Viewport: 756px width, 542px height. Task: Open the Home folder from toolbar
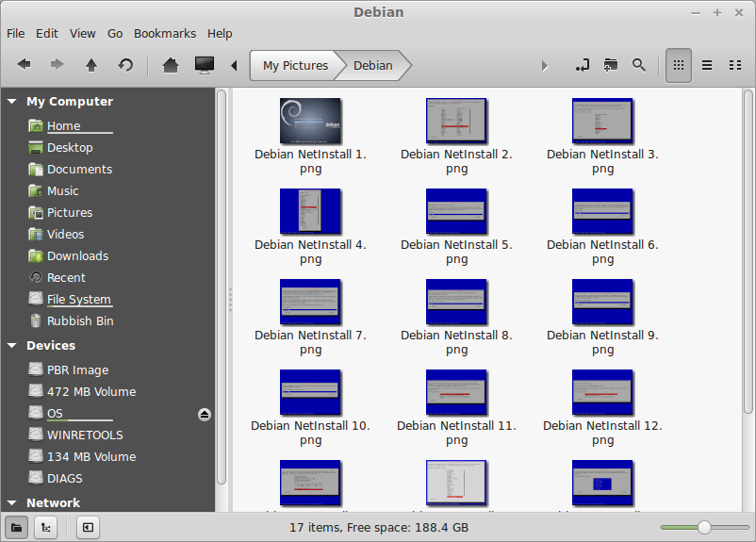[171, 65]
